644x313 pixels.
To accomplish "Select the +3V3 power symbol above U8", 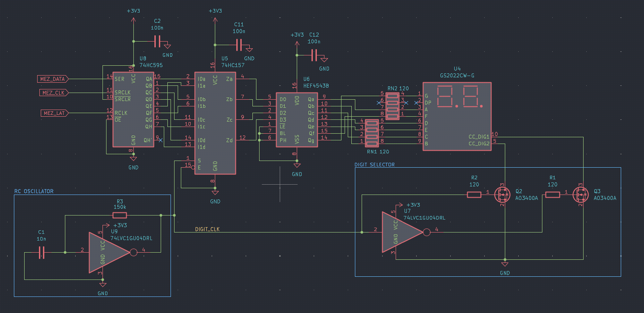I will tap(133, 16).
